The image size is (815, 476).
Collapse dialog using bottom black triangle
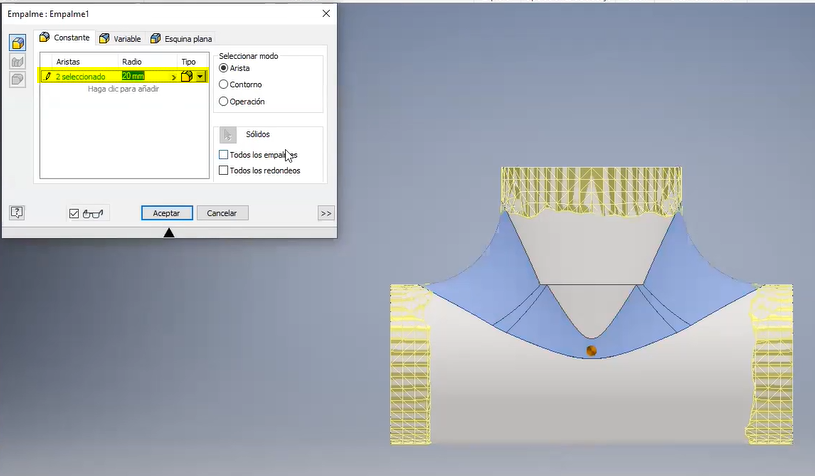tap(169, 233)
